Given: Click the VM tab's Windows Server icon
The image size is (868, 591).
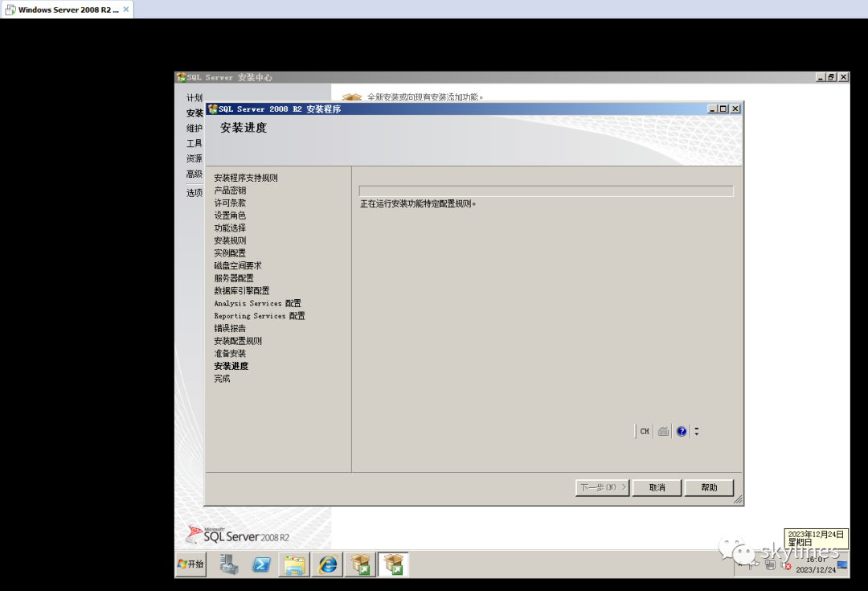Looking at the screenshot, I should tap(10, 10).
